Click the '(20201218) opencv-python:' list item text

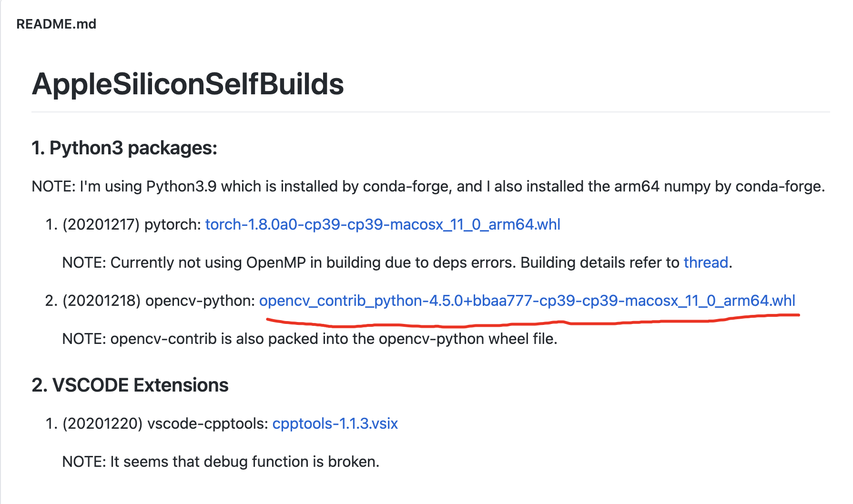click(x=159, y=301)
